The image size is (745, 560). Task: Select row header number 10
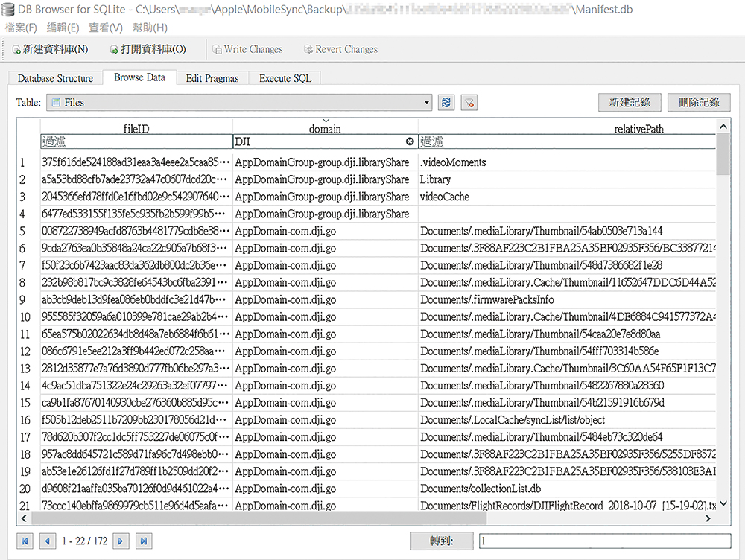pos(28,316)
